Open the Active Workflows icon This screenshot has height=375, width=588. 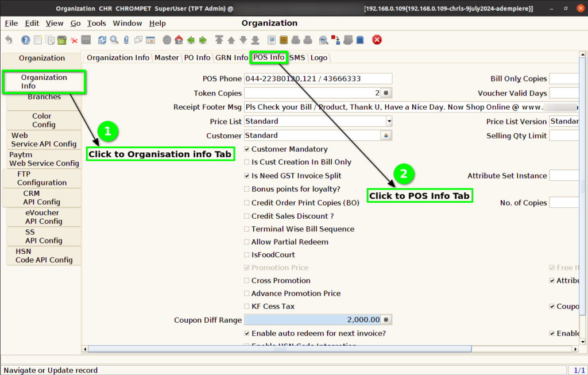point(335,40)
